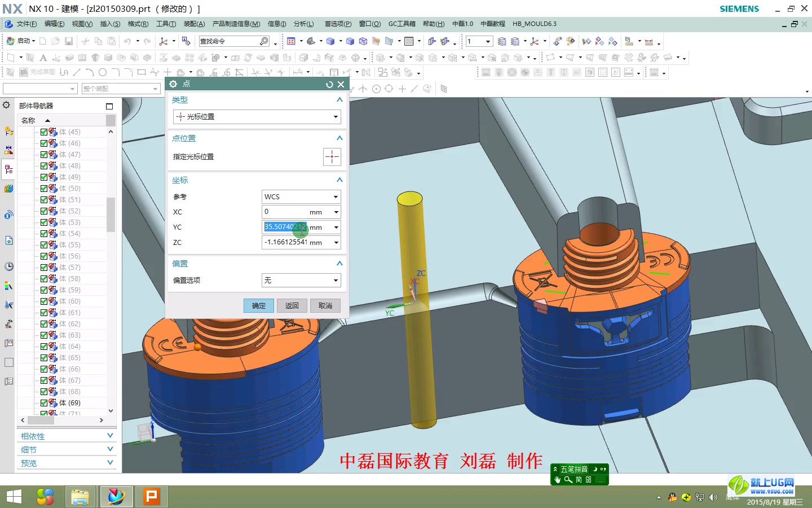The image size is (812, 508).
Task: Click the 取消 button
Action: pos(325,305)
